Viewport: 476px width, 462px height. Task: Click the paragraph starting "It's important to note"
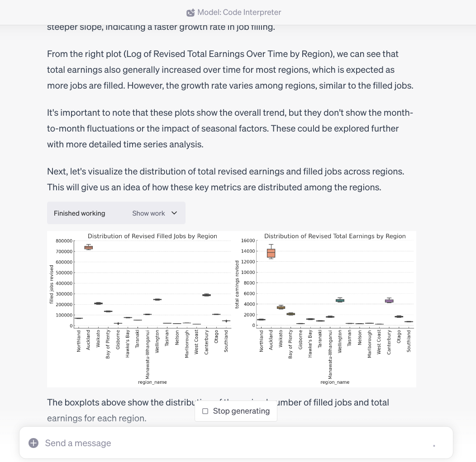point(230,128)
